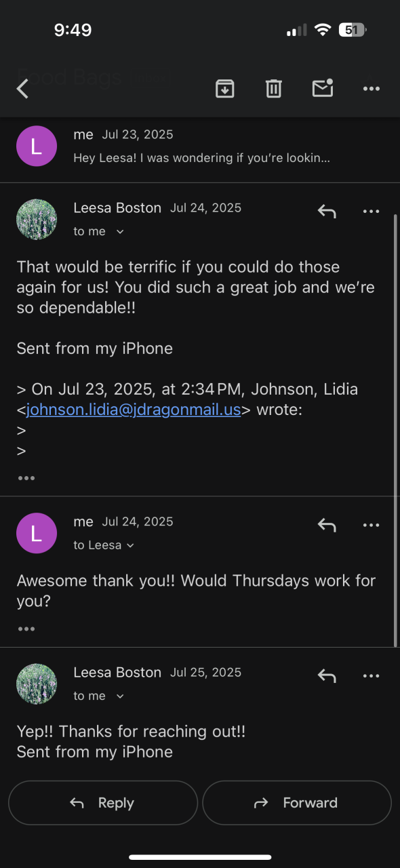Reply arrow on Leesa's Jul 25 message
The width and height of the screenshot is (400, 868).
(327, 676)
